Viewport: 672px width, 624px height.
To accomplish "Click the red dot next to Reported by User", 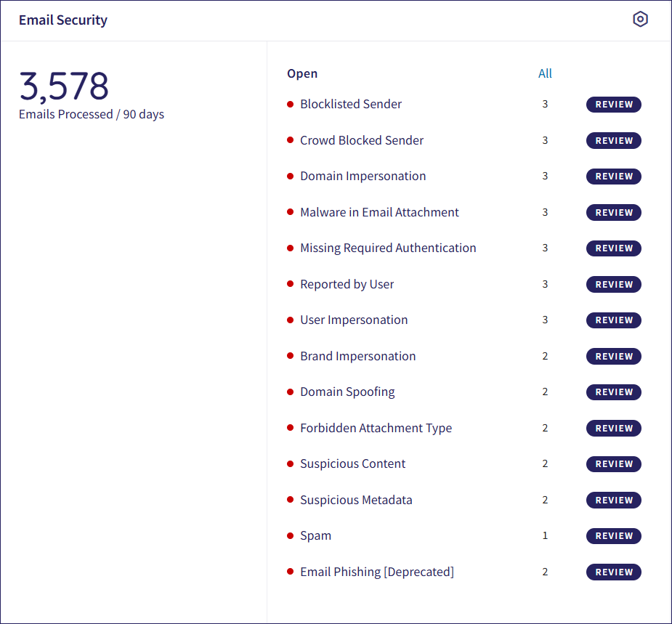I will coord(291,284).
